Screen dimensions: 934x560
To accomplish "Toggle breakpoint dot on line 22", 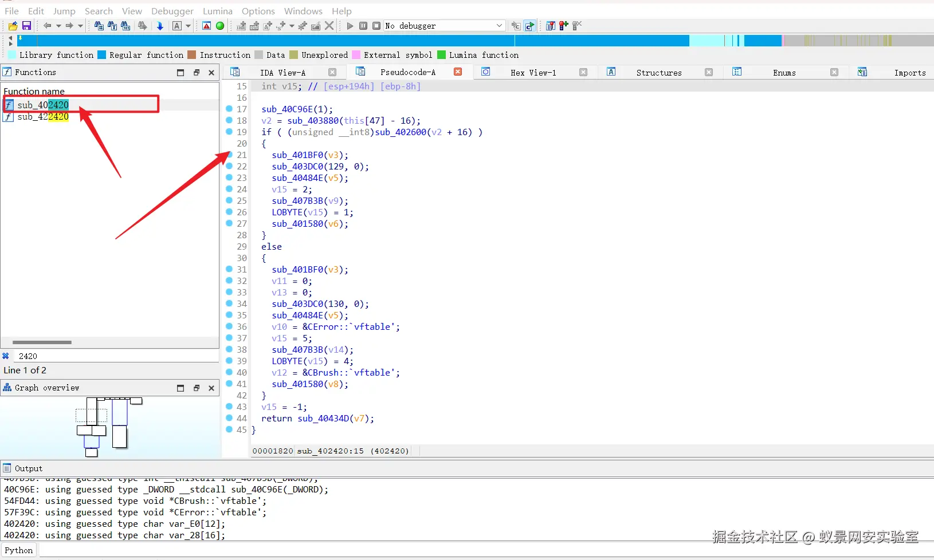I will click(x=229, y=166).
